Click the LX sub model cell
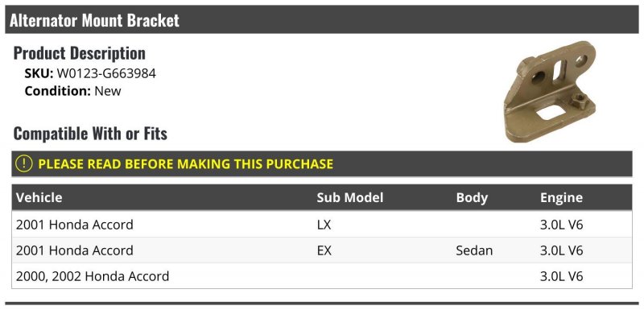The image size is (644, 310). [324, 225]
